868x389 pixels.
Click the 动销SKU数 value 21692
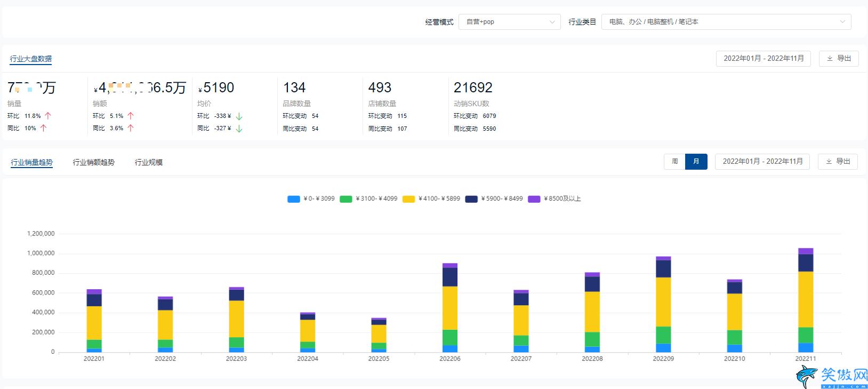click(x=473, y=88)
